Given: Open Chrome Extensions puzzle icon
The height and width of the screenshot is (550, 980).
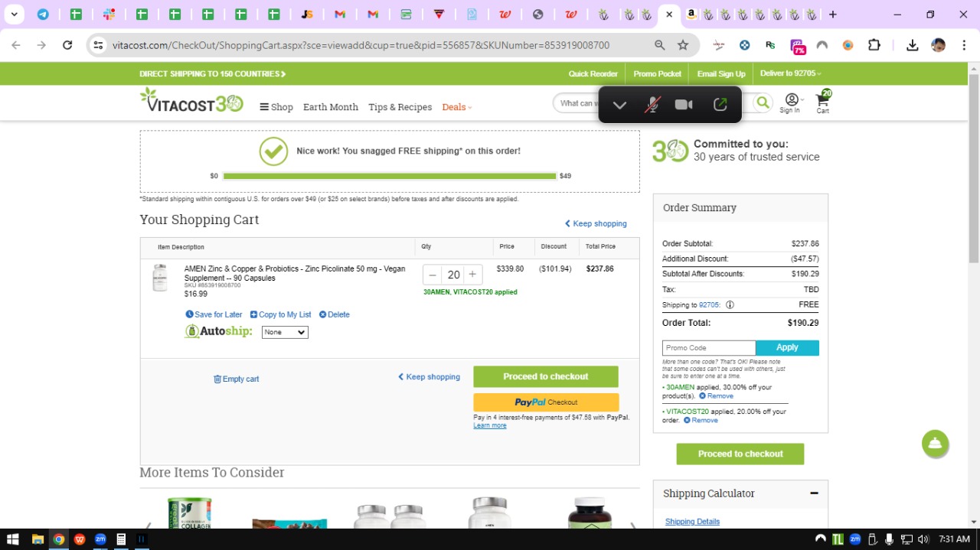Looking at the screenshot, I should (x=874, y=45).
